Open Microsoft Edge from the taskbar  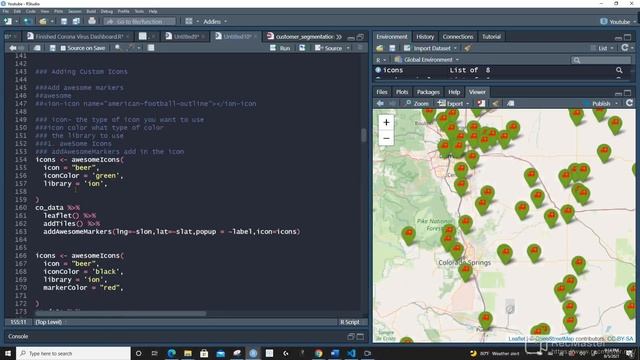[171, 353]
